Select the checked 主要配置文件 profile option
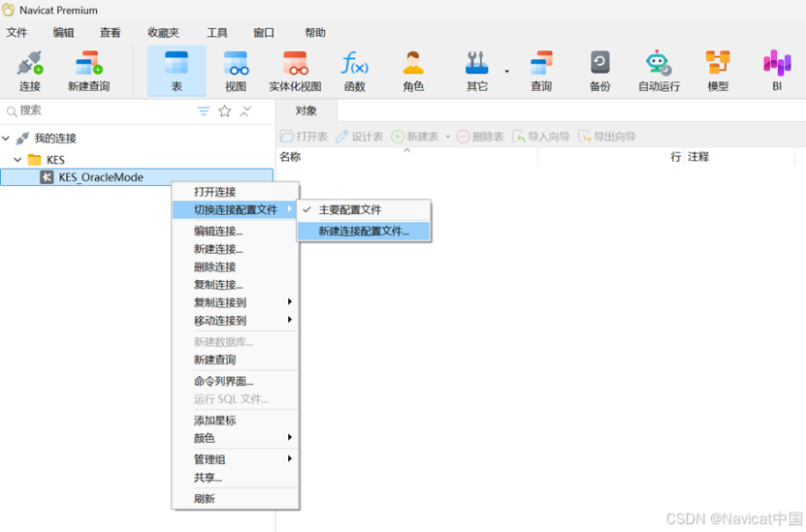This screenshot has height=532, width=806. (350, 210)
